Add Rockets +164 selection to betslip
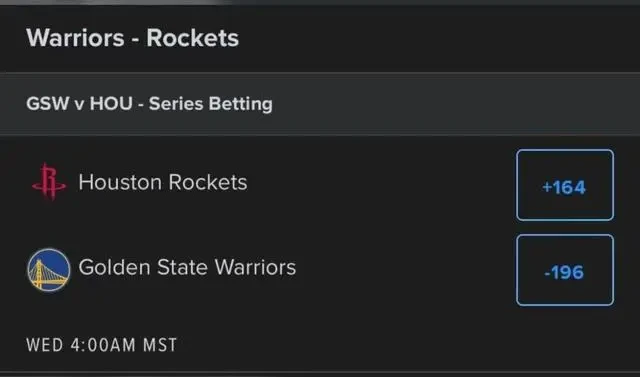The width and height of the screenshot is (640, 377). (x=565, y=185)
